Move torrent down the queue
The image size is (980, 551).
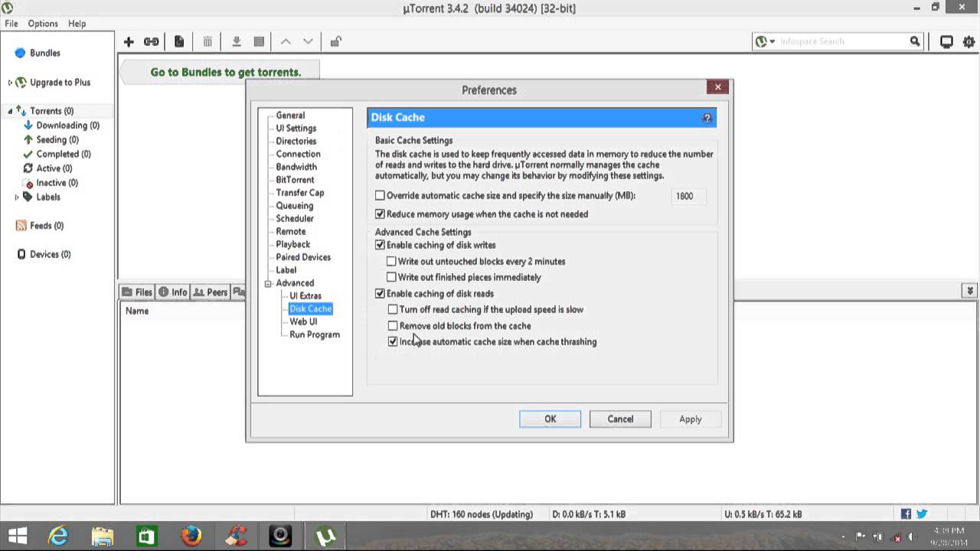tap(308, 41)
